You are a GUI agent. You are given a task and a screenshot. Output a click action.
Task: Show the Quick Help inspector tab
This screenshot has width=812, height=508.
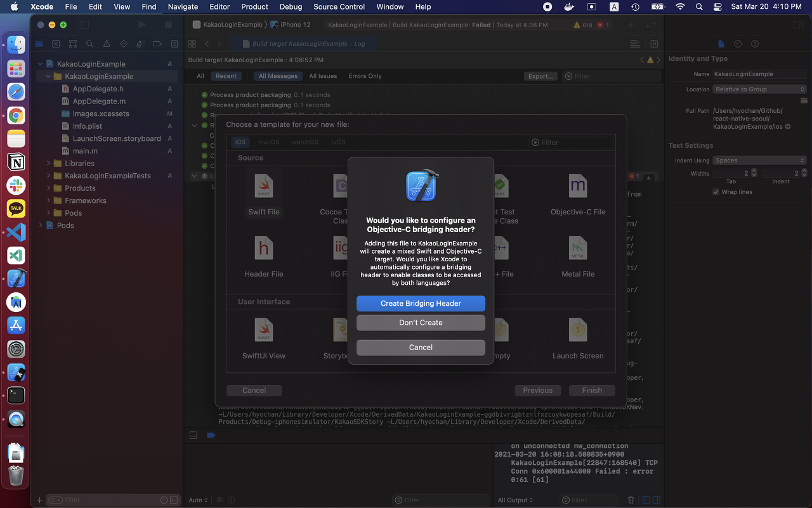pyautogui.click(x=755, y=44)
